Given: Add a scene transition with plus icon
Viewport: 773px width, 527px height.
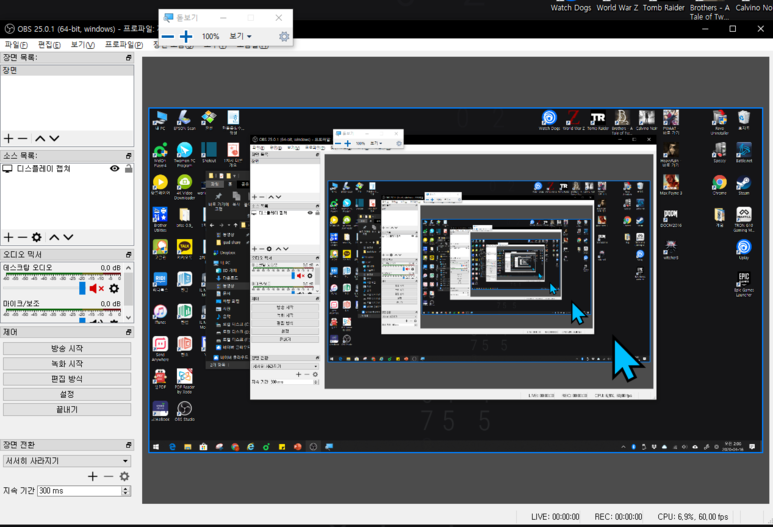Looking at the screenshot, I should coord(93,476).
